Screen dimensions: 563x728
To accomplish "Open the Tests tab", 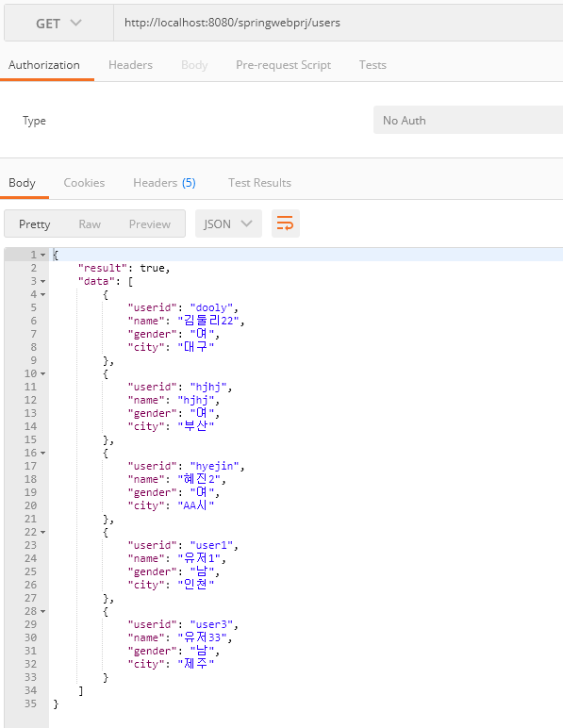I will tap(373, 65).
